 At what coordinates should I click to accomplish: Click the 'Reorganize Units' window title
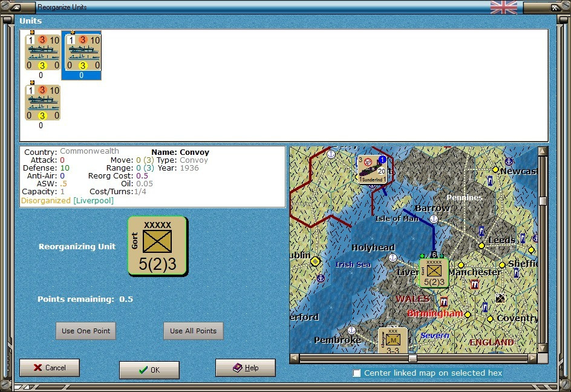coord(62,7)
